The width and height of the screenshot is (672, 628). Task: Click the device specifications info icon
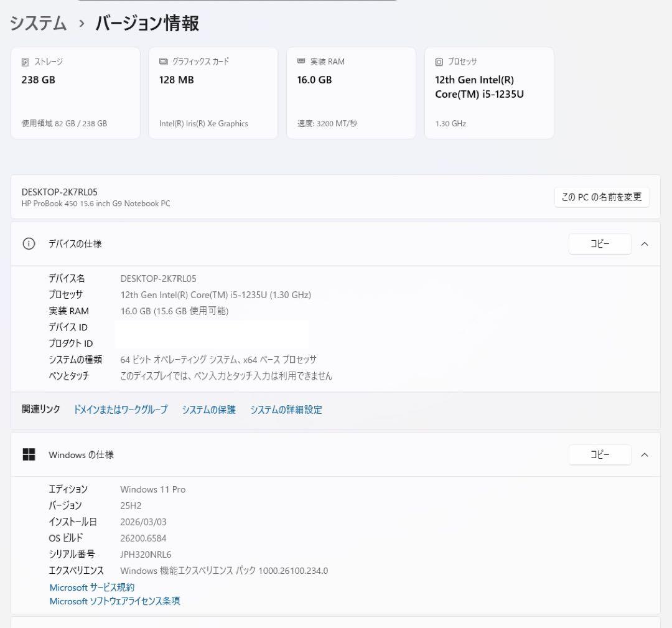(29, 244)
